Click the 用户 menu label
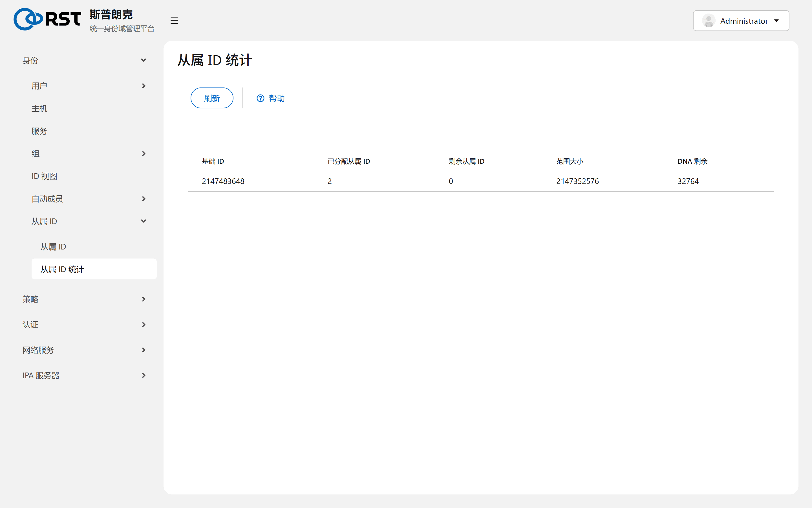812x508 pixels. coord(39,86)
